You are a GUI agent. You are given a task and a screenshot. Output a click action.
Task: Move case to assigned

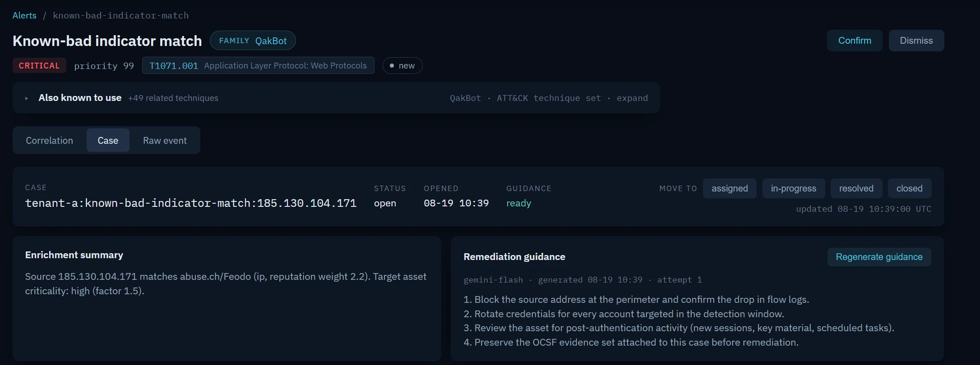pos(730,188)
